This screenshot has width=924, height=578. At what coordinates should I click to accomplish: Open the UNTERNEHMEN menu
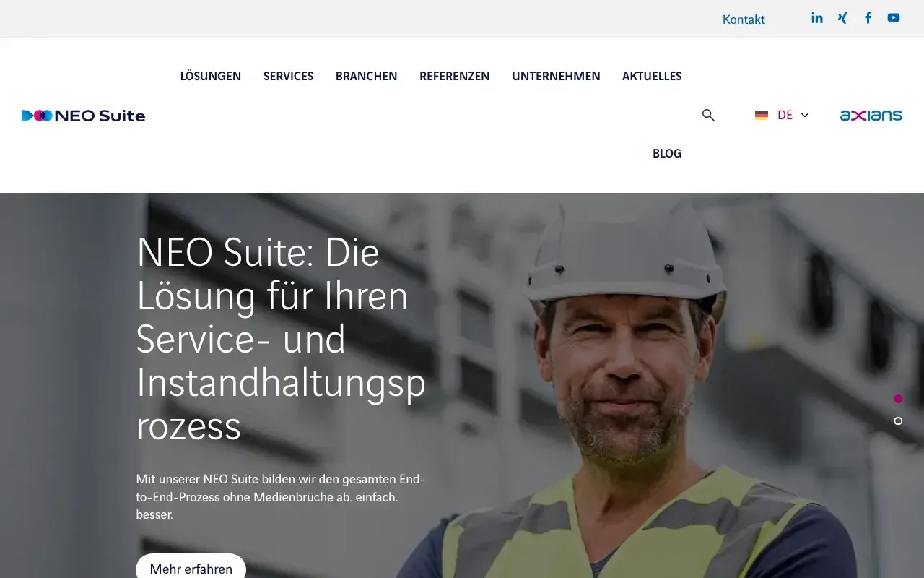[556, 76]
